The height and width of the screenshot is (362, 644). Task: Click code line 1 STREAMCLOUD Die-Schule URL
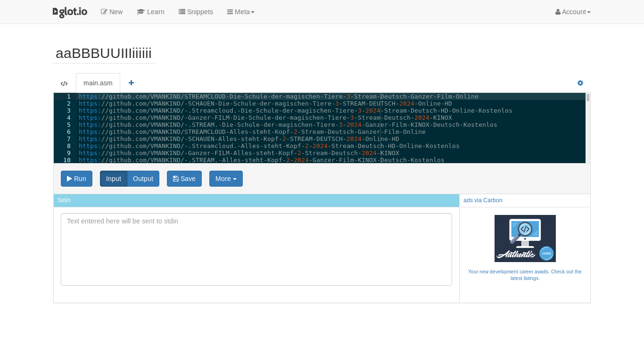(279, 97)
